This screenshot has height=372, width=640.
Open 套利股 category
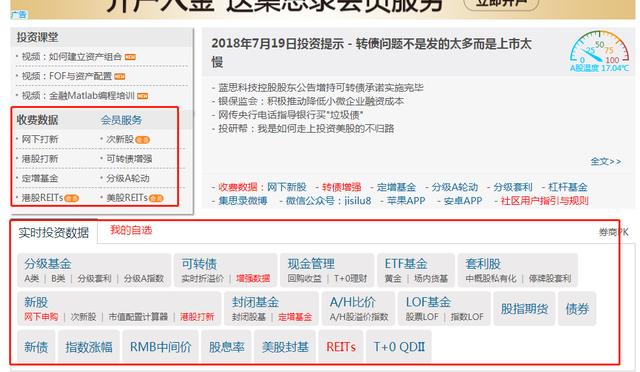pyautogui.click(x=483, y=264)
